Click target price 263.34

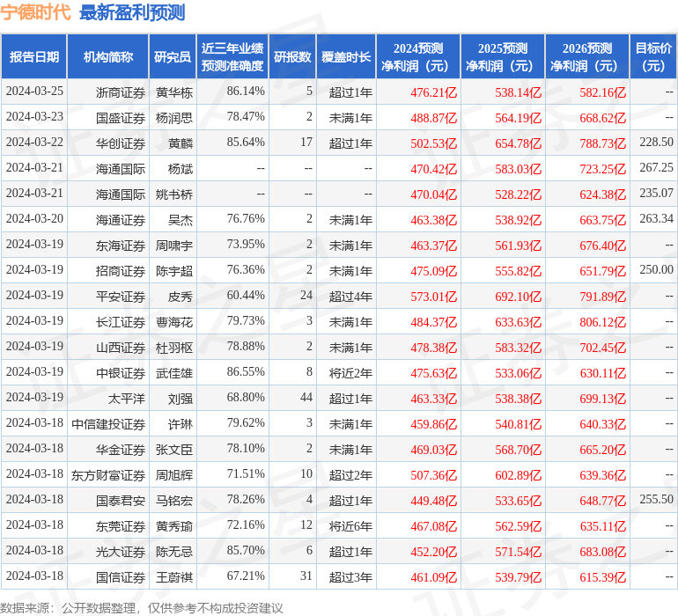[x=656, y=219]
